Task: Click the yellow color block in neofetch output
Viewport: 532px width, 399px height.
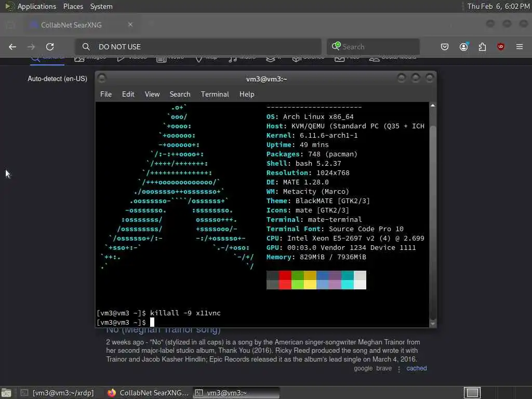Action: [310, 280]
